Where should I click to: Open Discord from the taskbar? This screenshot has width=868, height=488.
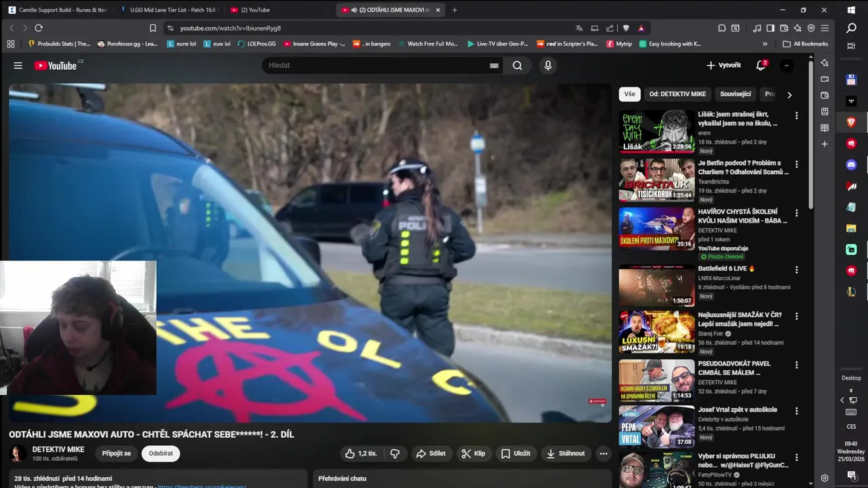coord(851,165)
